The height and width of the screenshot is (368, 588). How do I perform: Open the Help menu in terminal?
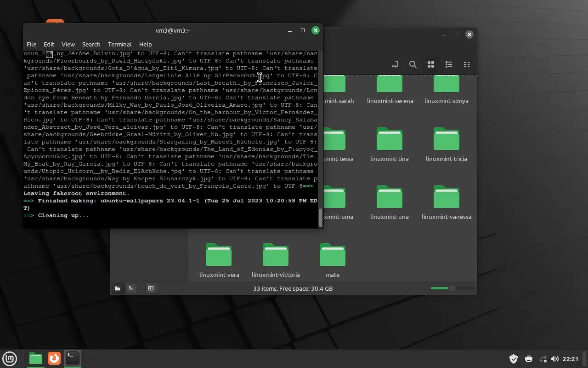click(145, 44)
